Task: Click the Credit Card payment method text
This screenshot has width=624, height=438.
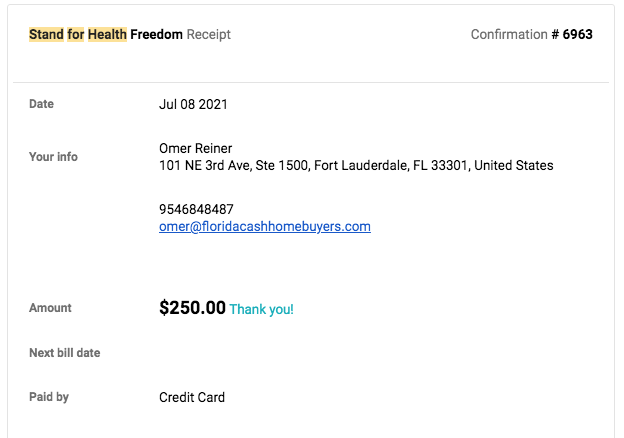Action: [192, 397]
